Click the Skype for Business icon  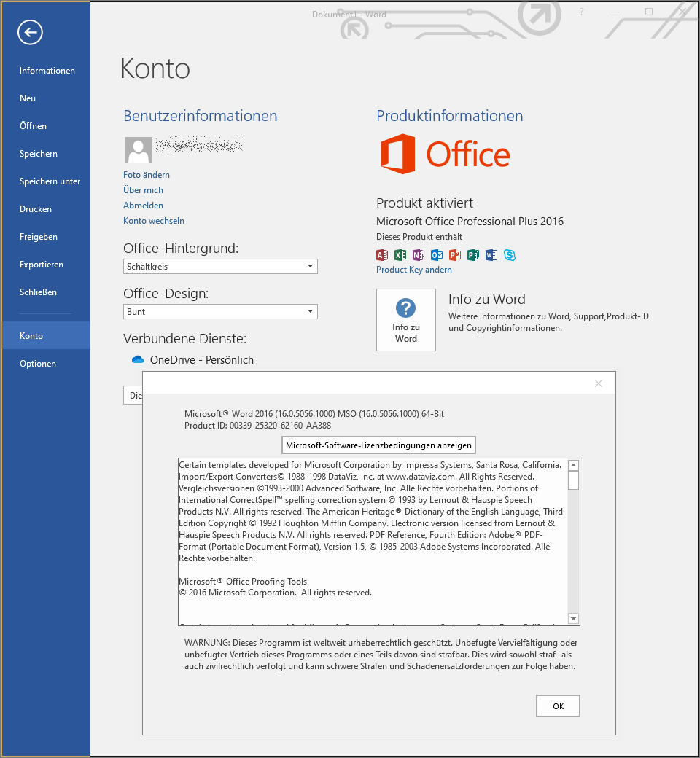pos(510,255)
